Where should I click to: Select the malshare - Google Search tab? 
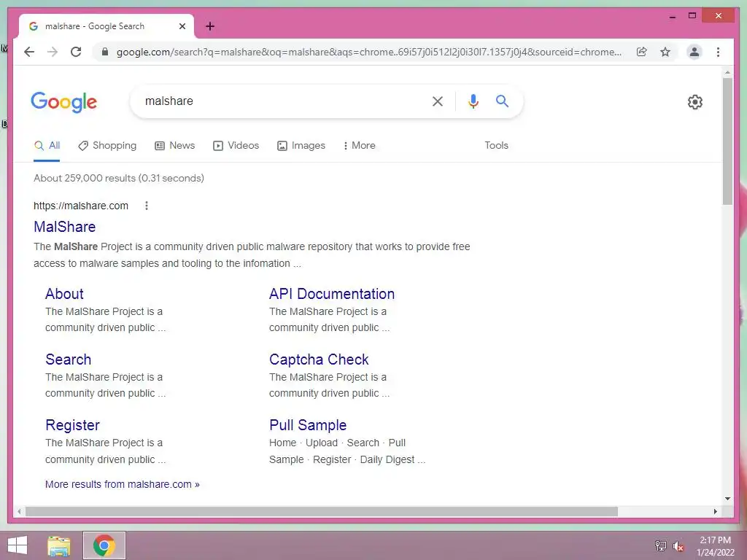[107, 26]
